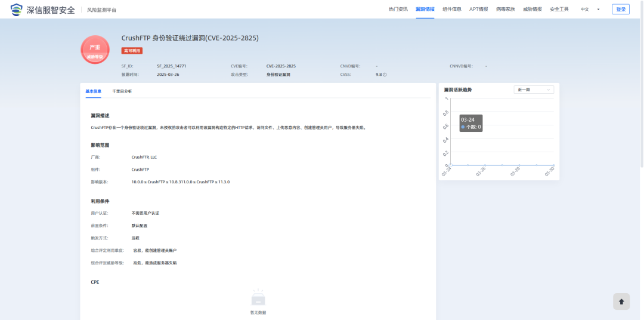The height and width of the screenshot is (320, 644).
Task: Go to 组件信息 in the top navigation
Action: pos(452,10)
